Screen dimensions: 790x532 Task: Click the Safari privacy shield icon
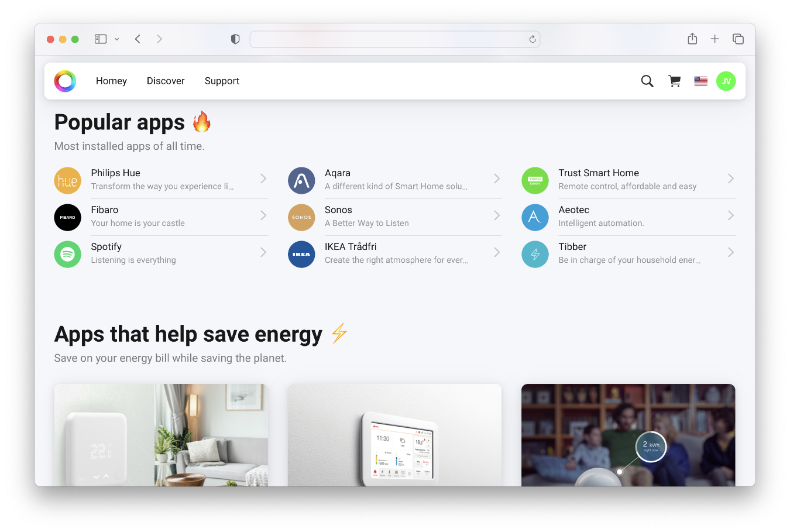[x=235, y=39]
